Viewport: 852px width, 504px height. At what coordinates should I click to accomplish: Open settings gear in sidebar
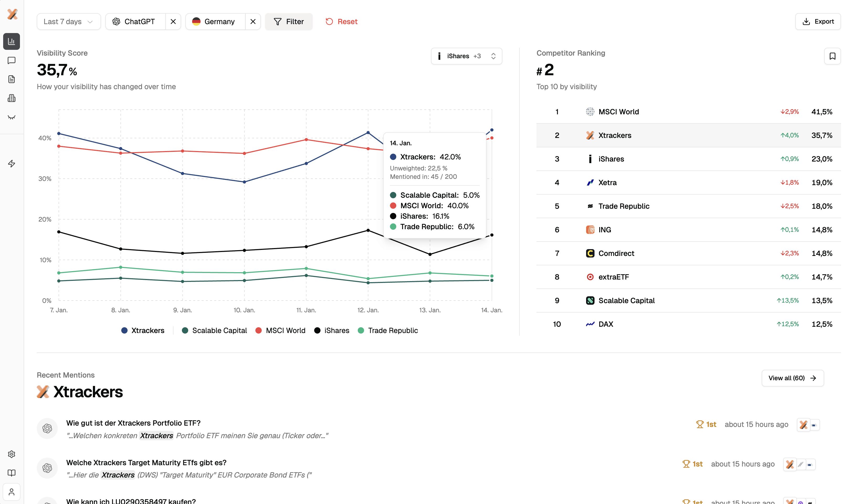pos(12,454)
